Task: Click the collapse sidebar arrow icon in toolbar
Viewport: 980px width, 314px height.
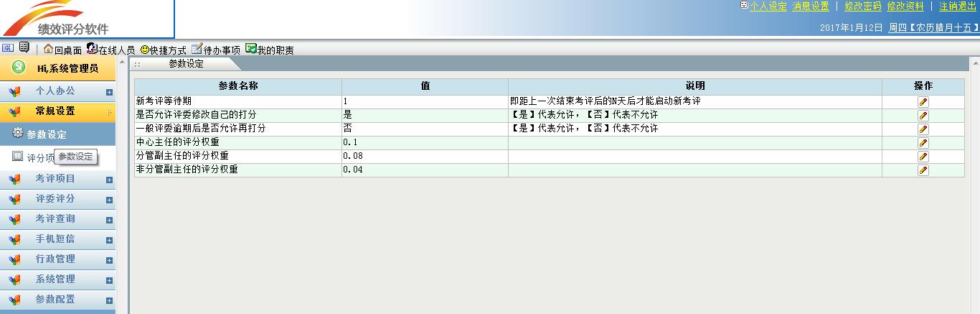Action: click(9, 48)
